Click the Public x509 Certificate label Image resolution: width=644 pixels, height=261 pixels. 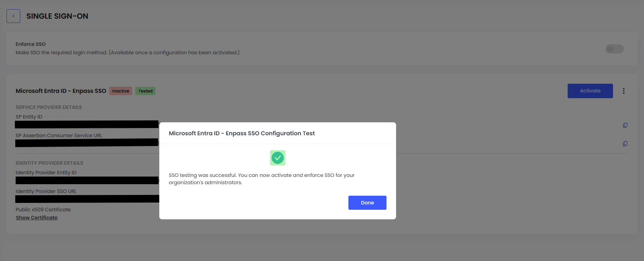pyautogui.click(x=43, y=210)
